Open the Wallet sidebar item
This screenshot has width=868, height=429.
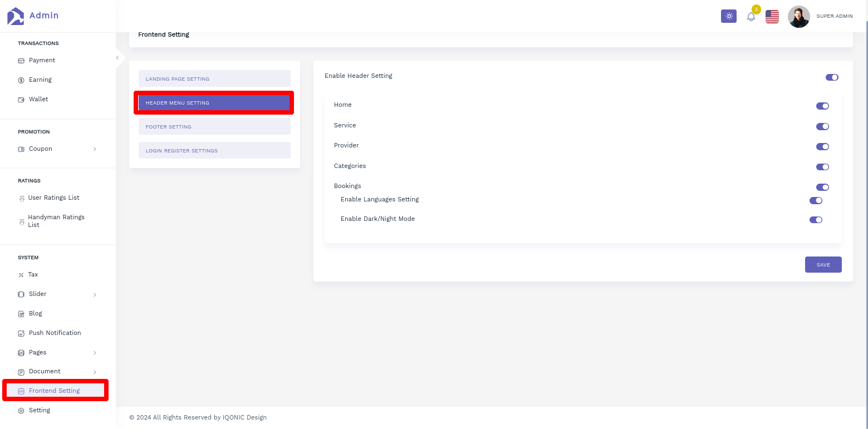[38, 99]
